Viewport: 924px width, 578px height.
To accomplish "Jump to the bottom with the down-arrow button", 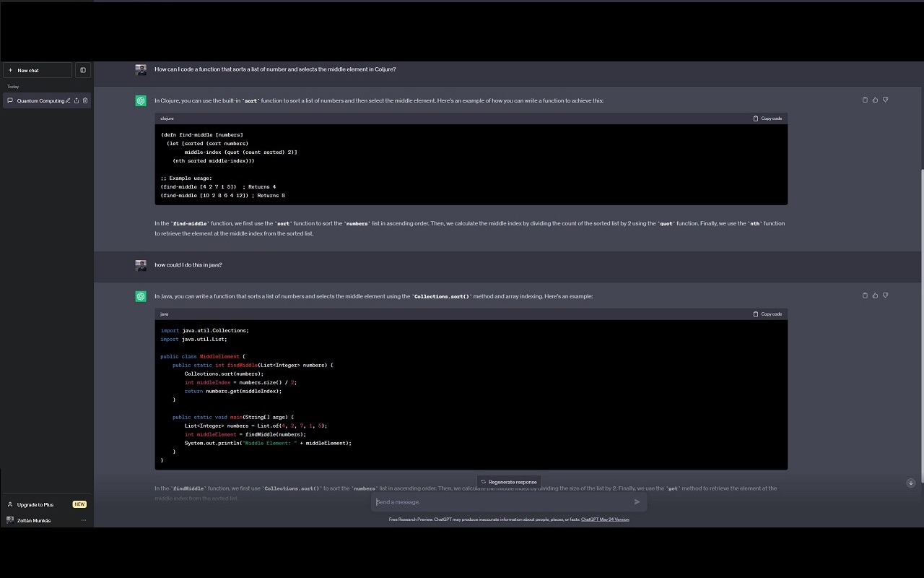I will (x=910, y=483).
